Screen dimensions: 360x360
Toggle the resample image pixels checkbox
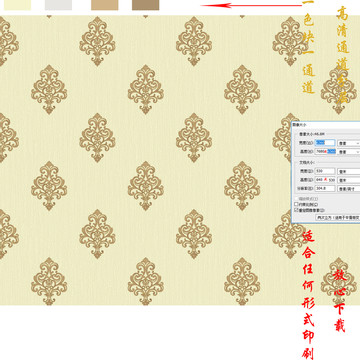[x=296, y=210]
